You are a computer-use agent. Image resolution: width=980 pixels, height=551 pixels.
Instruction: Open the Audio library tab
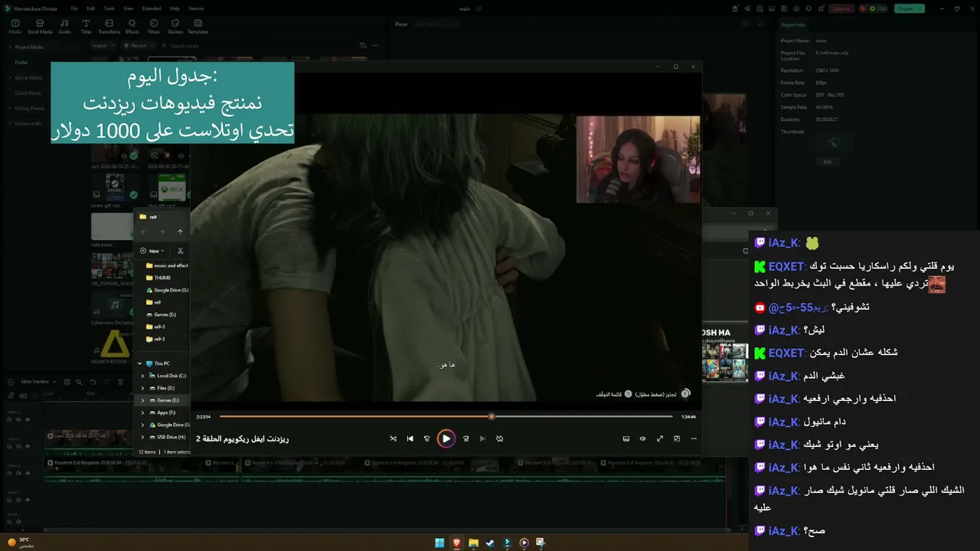pyautogui.click(x=64, y=27)
